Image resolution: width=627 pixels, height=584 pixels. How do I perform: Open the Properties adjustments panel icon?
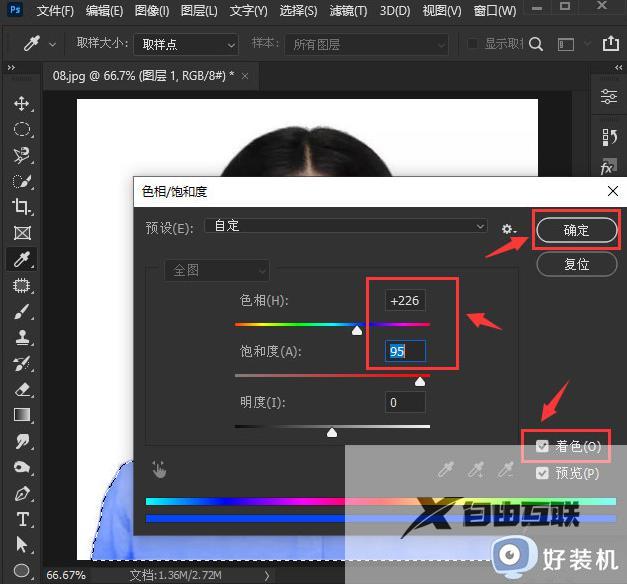[x=609, y=96]
